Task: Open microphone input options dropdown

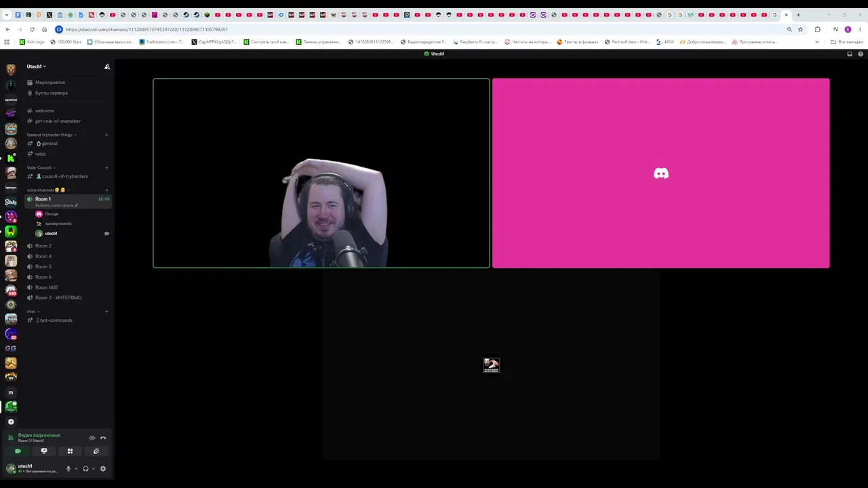Action: [75, 469]
